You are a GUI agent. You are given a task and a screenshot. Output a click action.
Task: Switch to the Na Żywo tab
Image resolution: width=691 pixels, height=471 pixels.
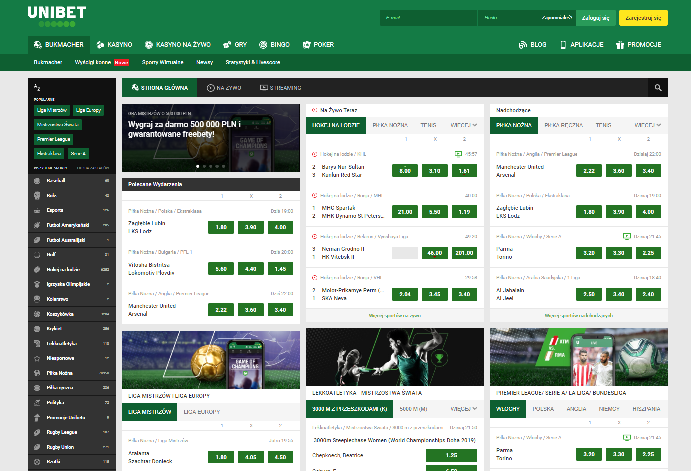224,88
